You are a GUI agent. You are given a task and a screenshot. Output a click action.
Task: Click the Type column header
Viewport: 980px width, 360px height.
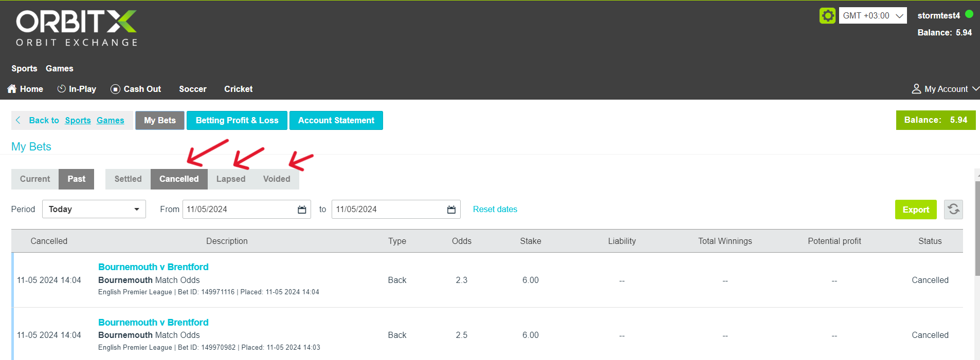pyautogui.click(x=397, y=241)
